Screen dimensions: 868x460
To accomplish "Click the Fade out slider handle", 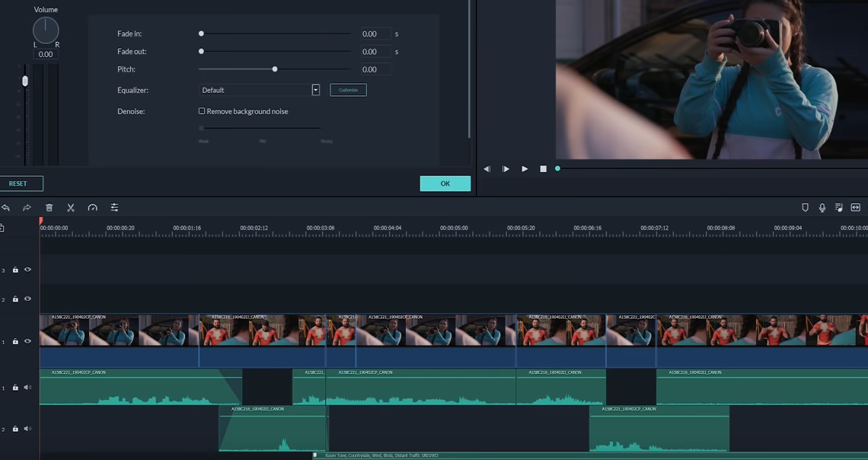I will [202, 52].
